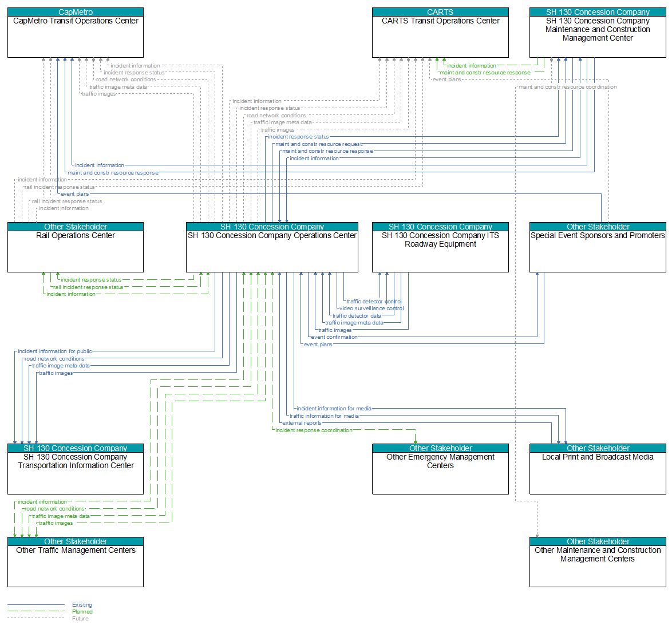Select Other Maintenance and Construction Management Centers box
This screenshot has width=672, height=629.
point(598,561)
